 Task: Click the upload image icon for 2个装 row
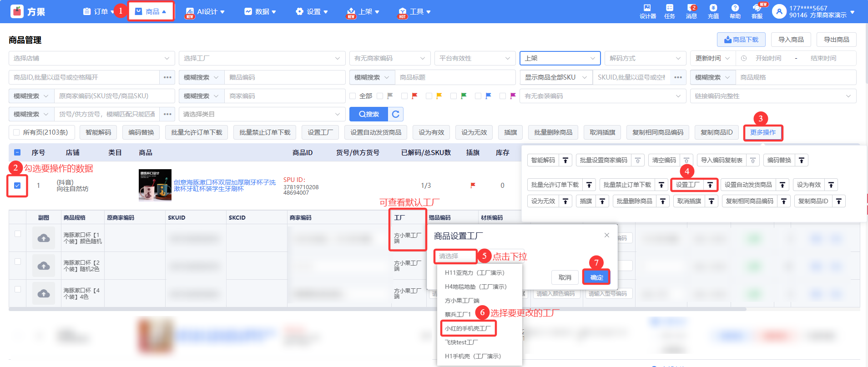click(44, 266)
